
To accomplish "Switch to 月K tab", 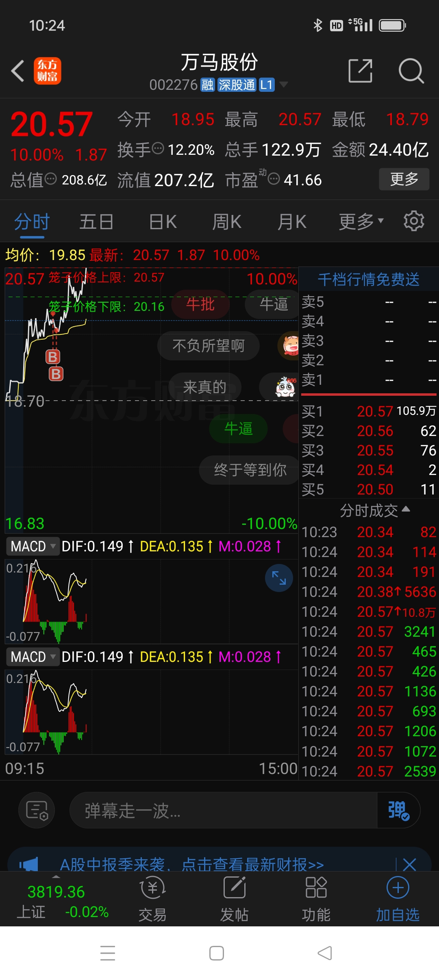I will (x=291, y=222).
